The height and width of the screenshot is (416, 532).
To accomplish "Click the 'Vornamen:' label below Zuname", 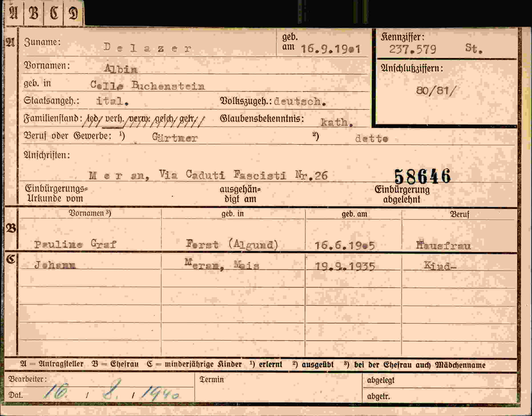I will click(x=47, y=65).
